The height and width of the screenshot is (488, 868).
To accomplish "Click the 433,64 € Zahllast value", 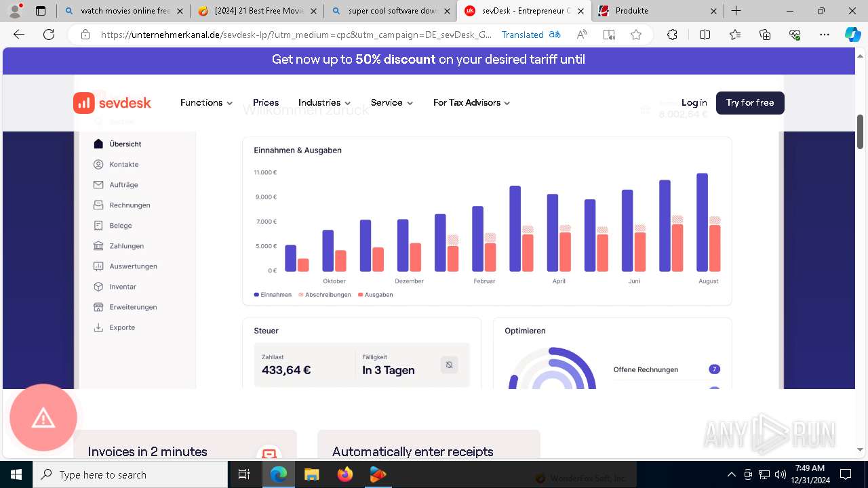I will tap(286, 370).
